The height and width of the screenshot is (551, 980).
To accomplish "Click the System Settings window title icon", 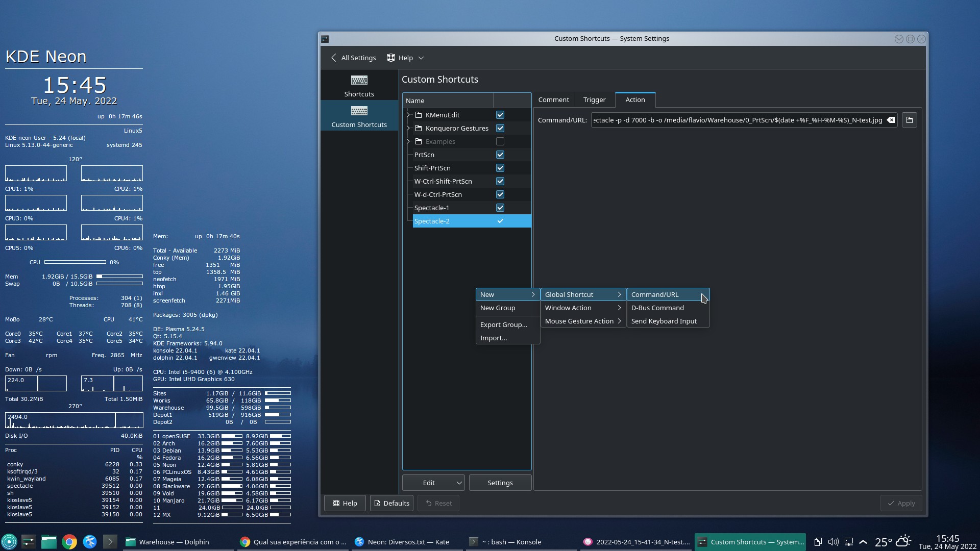I will pos(325,39).
